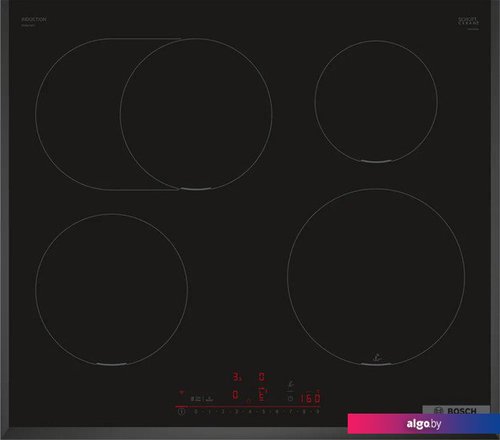Tap the Schott Ceran logo
The height and width of the screenshot is (440, 500).
point(468,22)
